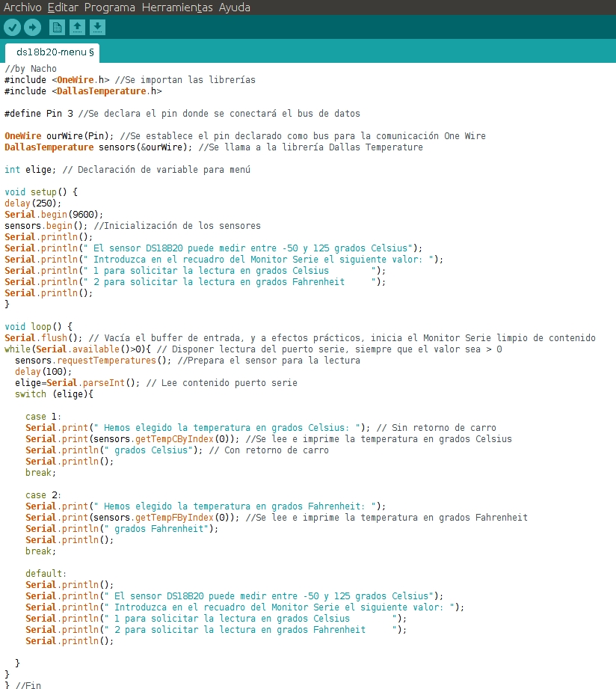Click the 'Serial.begin(9600);' line
Screen dimensions: 616x689
click(x=54, y=215)
